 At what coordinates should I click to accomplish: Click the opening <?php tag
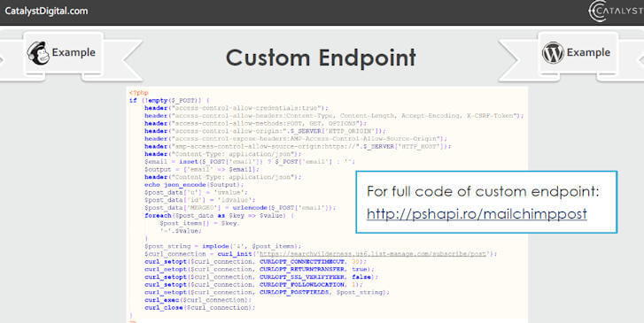[x=139, y=93]
